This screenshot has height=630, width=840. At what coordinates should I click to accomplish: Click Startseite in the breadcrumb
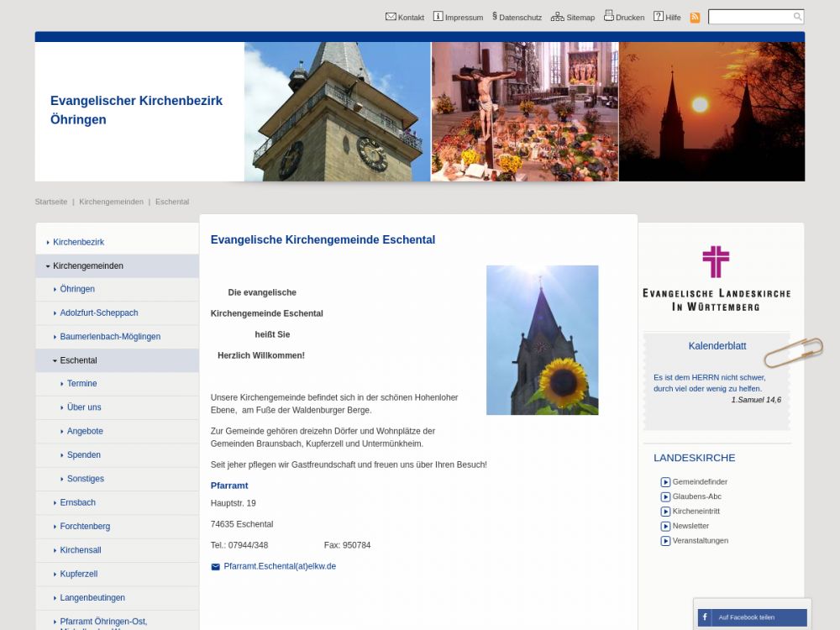click(51, 202)
